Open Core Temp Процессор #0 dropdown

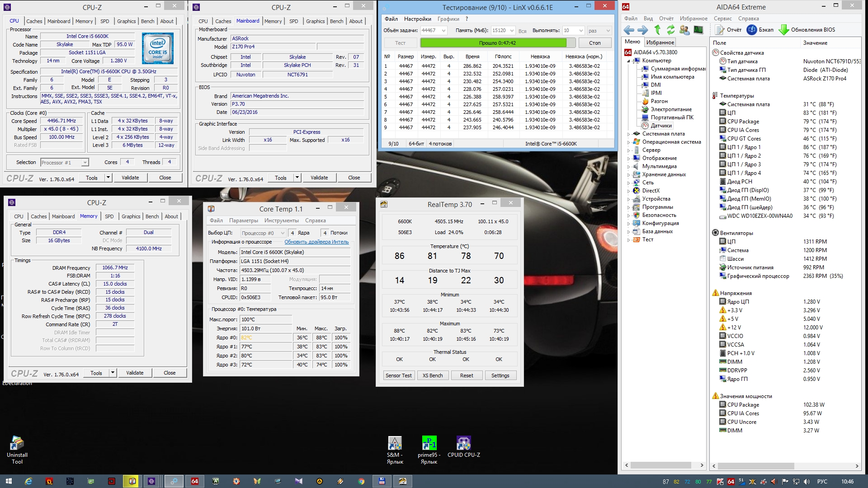coord(283,233)
